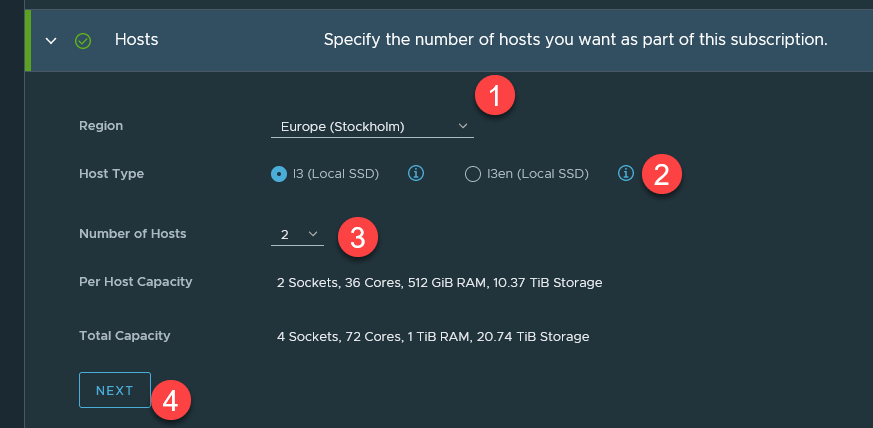Click the Hosts section title

coord(137,40)
